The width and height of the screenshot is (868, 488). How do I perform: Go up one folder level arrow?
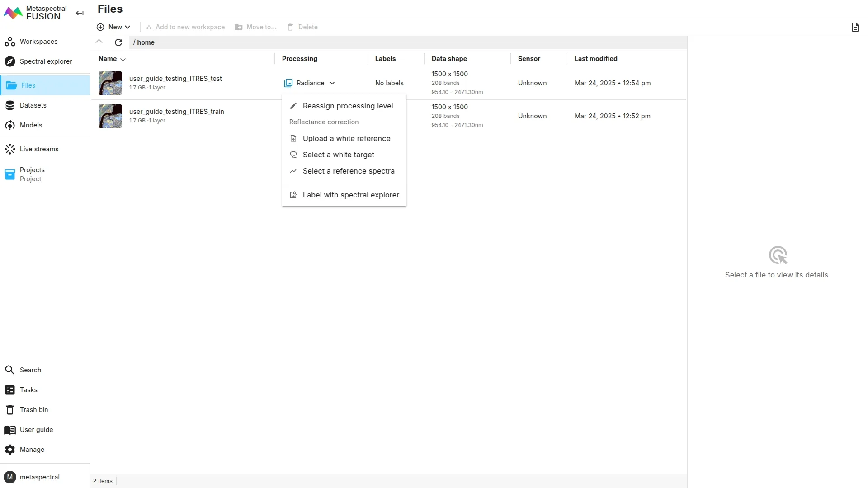pos(99,42)
